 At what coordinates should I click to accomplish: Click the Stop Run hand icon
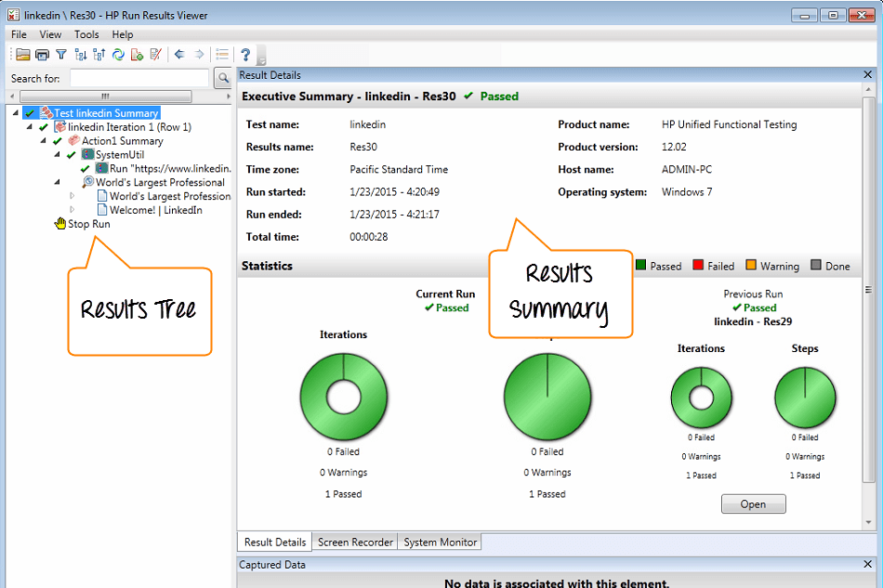coord(60,224)
